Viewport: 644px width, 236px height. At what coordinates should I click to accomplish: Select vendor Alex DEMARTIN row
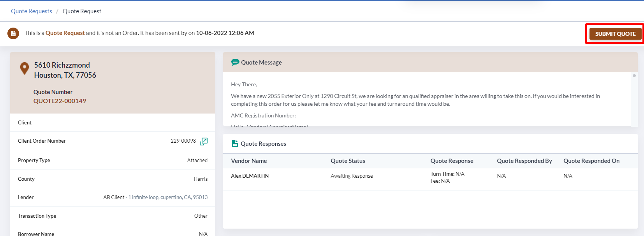pos(430,179)
